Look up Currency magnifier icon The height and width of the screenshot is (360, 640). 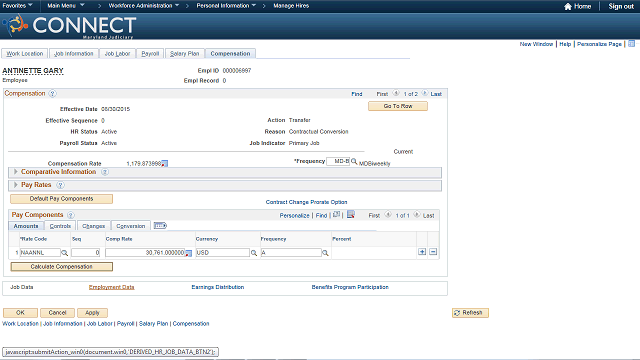[253, 253]
